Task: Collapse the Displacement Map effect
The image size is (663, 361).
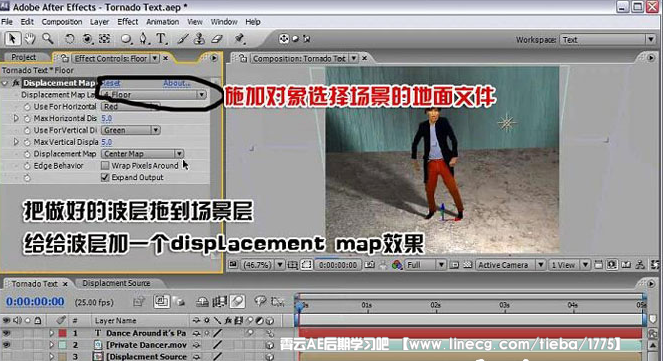Action: click(x=5, y=83)
